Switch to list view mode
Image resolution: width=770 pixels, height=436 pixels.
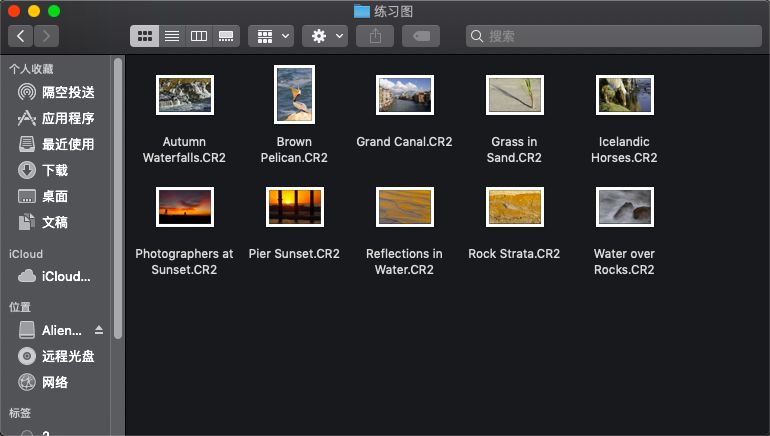click(172, 36)
